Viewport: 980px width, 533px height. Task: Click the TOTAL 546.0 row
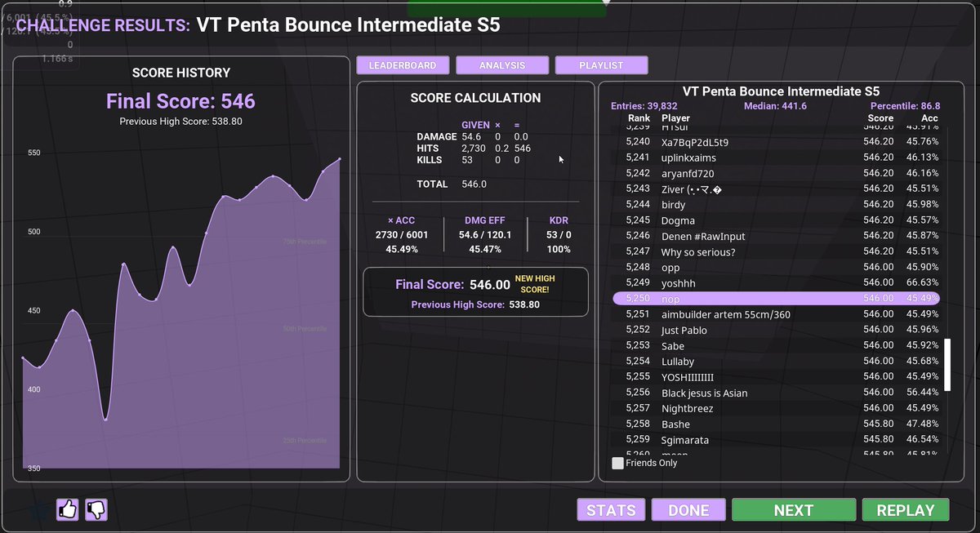click(452, 184)
